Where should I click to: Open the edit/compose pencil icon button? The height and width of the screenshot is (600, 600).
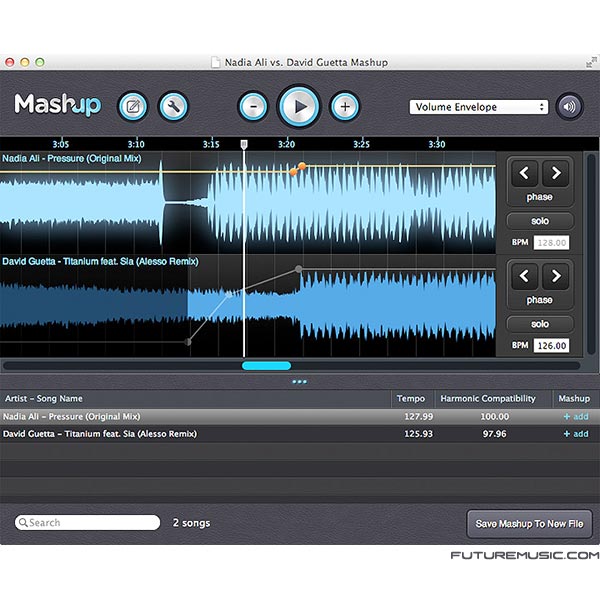[x=132, y=106]
